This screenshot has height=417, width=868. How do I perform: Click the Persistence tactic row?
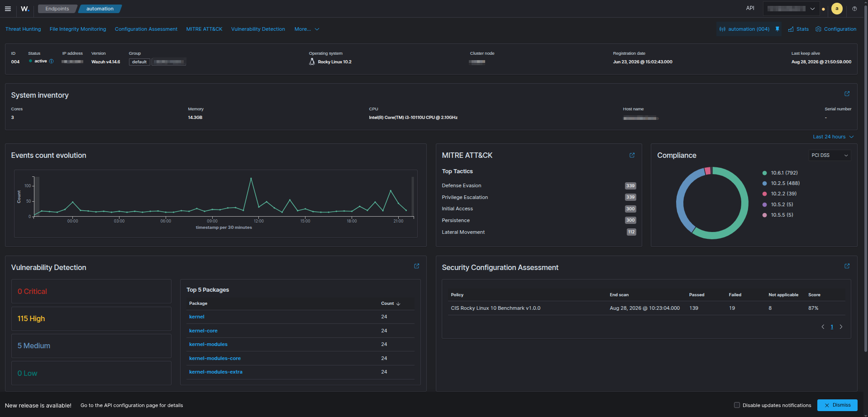coord(539,220)
